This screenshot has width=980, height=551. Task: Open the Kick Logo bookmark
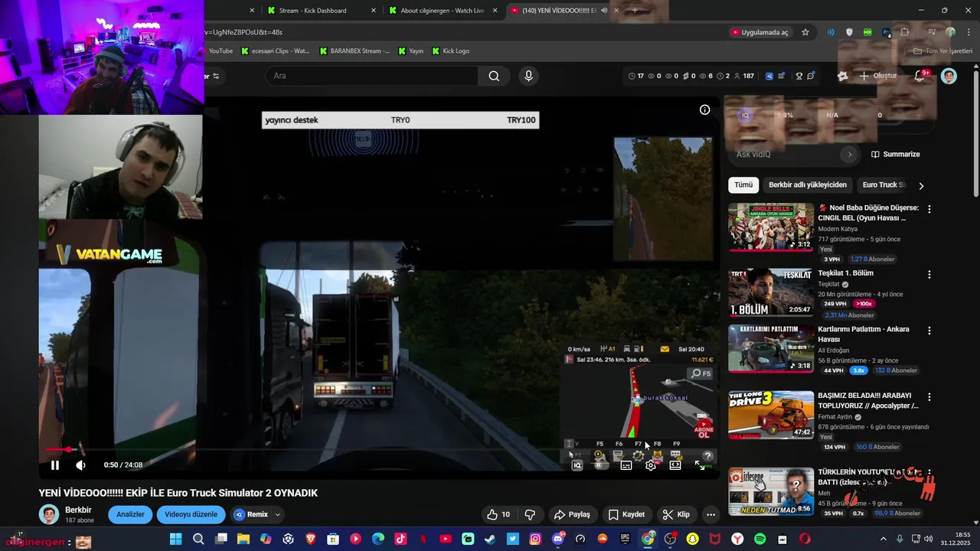(450, 51)
